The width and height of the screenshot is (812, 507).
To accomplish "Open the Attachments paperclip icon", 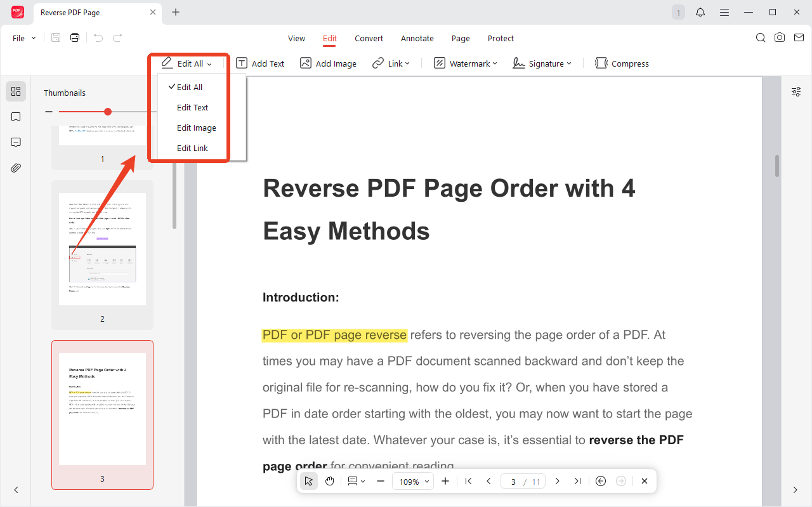I will pyautogui.click(x=16, y=168).
